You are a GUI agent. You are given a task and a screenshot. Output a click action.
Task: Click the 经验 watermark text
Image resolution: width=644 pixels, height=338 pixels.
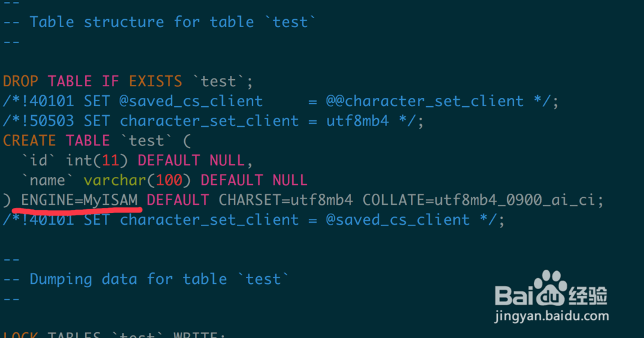pos(588,296)
